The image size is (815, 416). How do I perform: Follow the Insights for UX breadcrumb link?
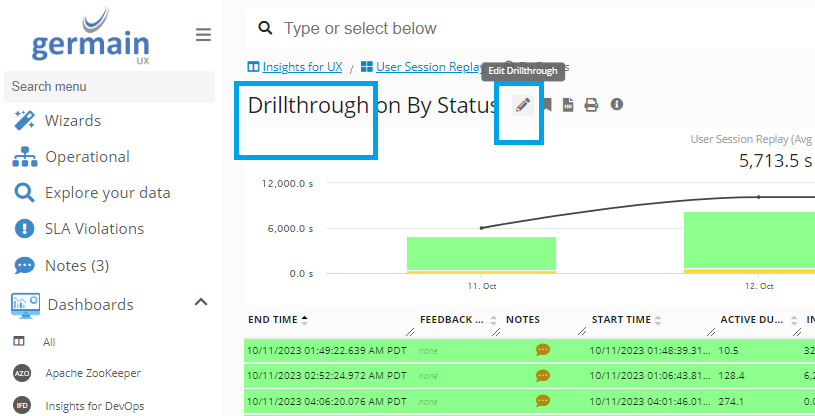click(x=302, y=67)
